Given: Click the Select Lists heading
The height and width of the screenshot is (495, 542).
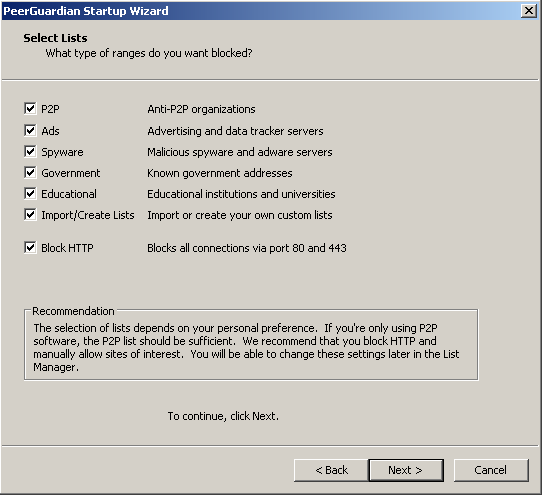Looking at the screenshot, I should pyautogui.click(x=55, y=38).
